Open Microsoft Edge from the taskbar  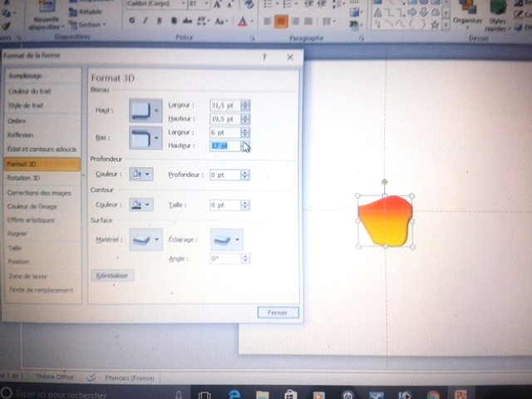point(234,394)
